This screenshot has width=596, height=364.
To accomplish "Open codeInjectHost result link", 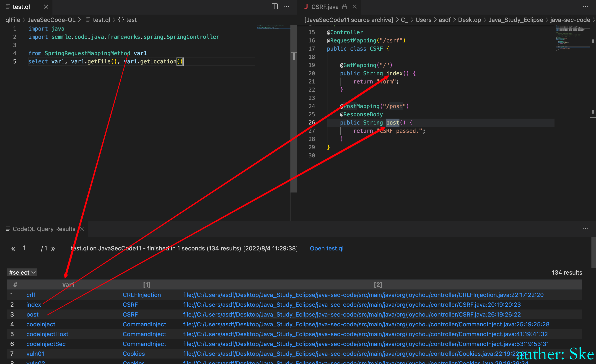I will pos(47,334).
